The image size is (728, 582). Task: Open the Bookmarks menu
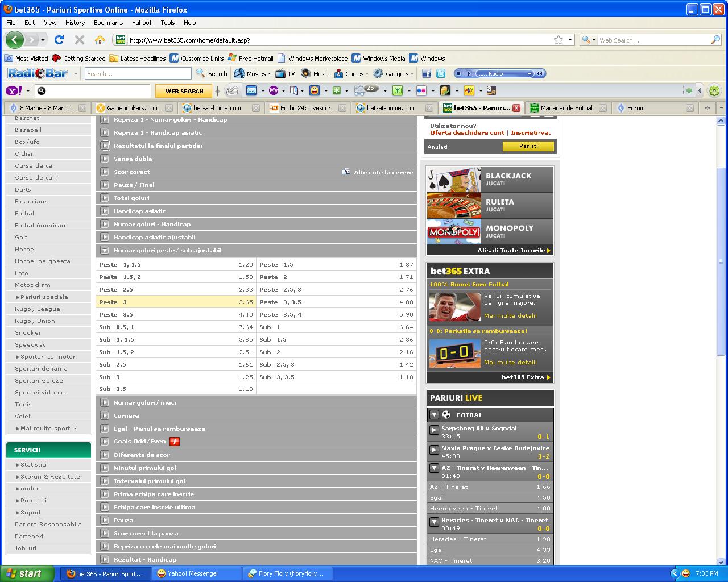point(108,23)
